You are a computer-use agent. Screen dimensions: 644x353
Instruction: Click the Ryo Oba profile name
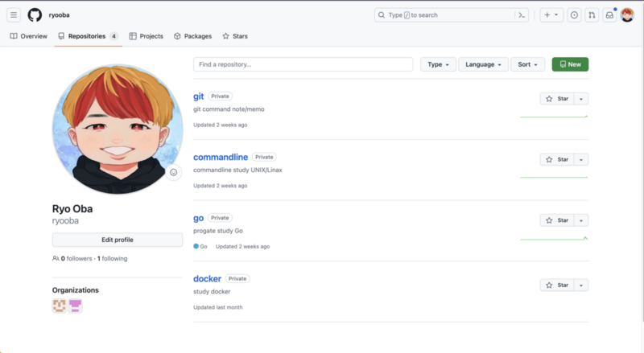point(72,208)
